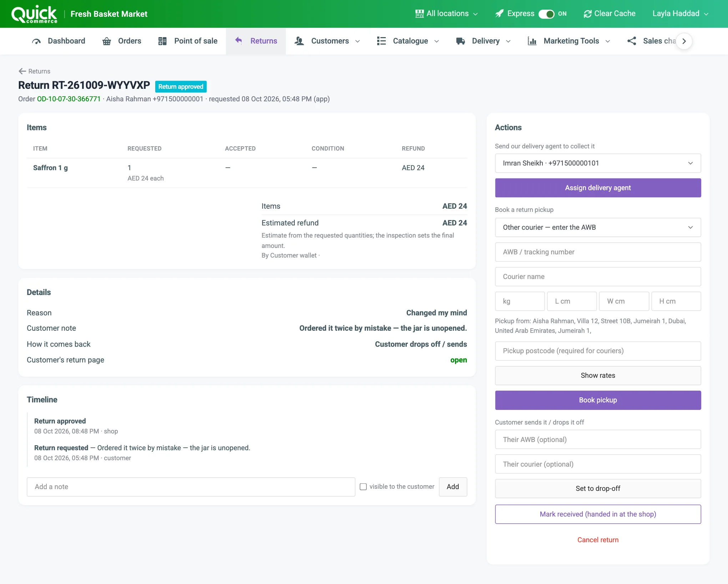Click the Returns arrow icon in navigation
The width and height of the screenshot is (728, 584).
click(239, 41)
